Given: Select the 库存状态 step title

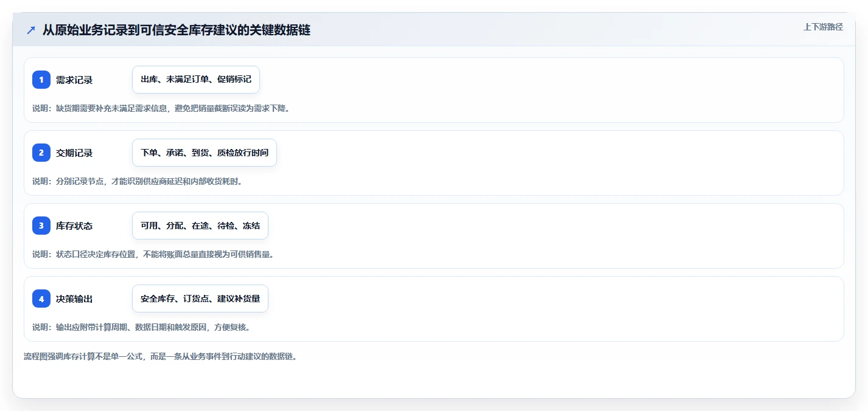Looking at the screenshot, I should pyautogui.click(x=74, y=226).
